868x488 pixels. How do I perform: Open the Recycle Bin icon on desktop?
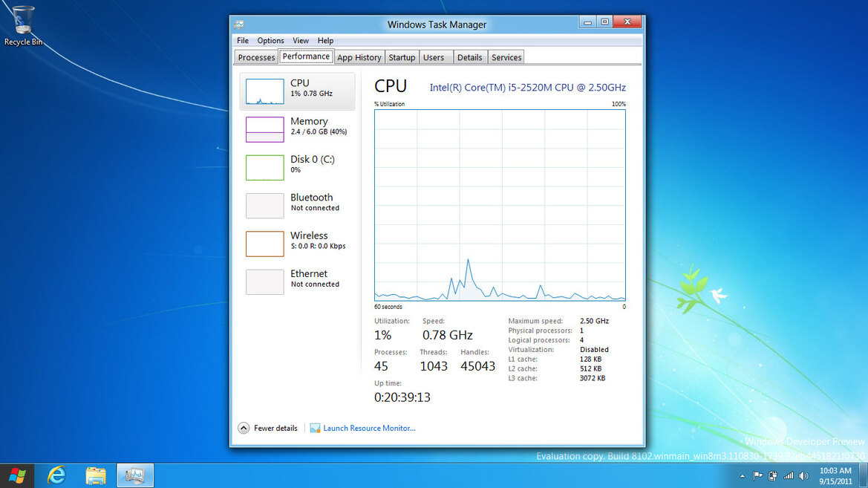(23, 26)
